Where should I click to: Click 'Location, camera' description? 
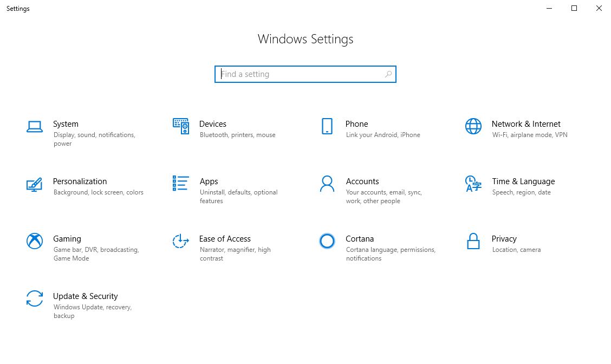[x=516, y=250]
